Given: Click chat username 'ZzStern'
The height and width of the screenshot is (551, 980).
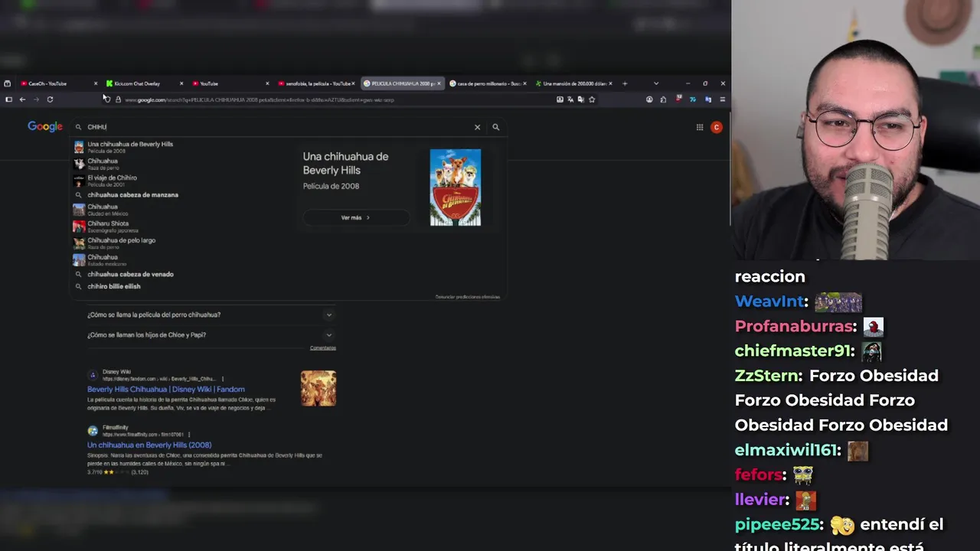Looking at the screenshot, I should (766, 376).
